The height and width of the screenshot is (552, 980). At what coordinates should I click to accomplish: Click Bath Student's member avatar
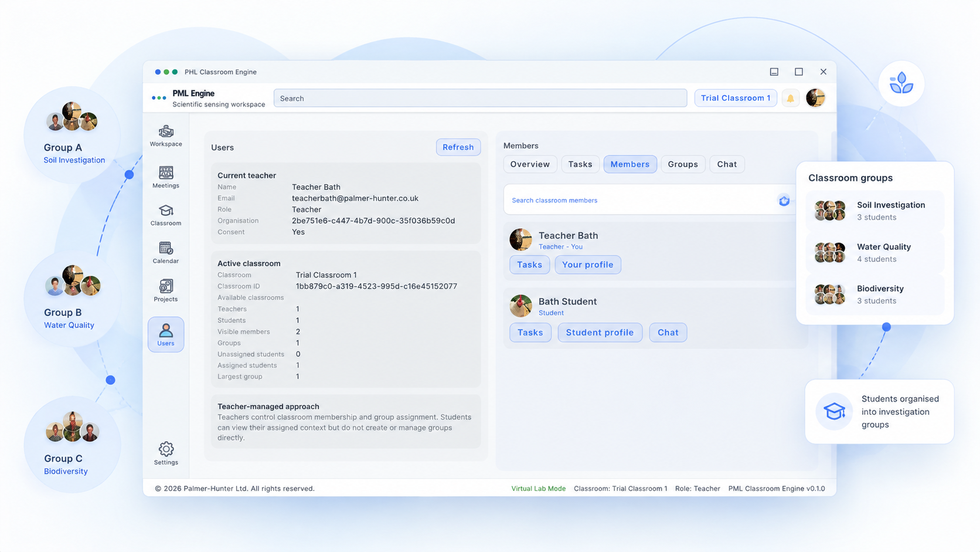520,306
